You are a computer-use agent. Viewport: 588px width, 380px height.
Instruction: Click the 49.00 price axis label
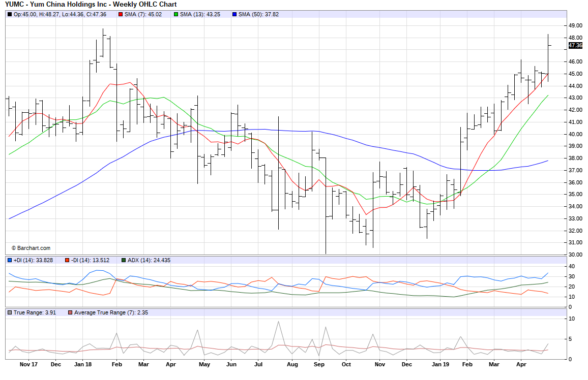(x=575, y=26)
